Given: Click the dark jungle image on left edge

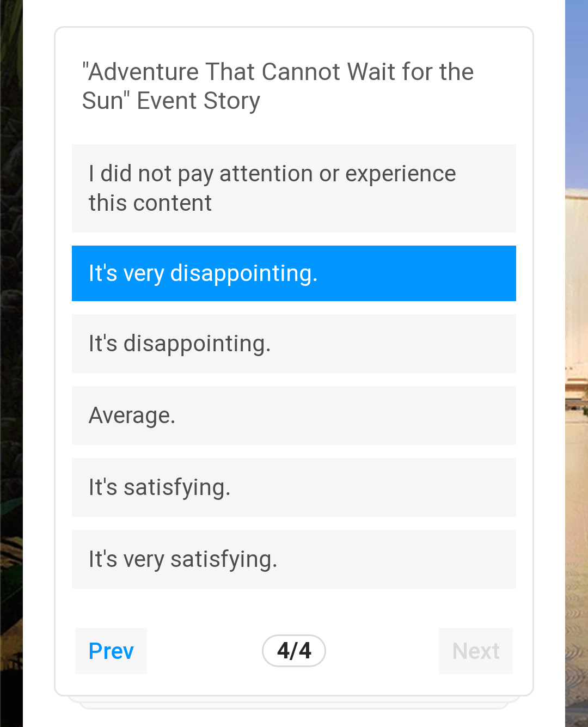Looking at the screenshot, I should tap(11, 363).
